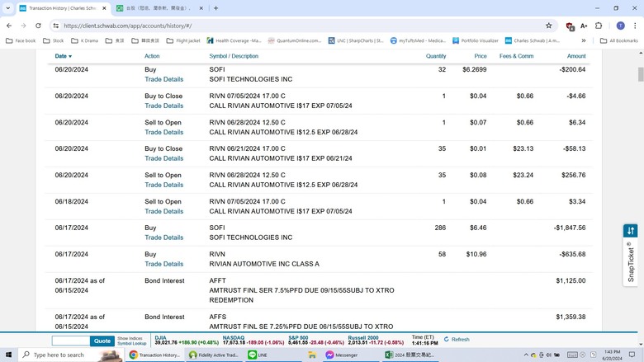
Task: Click the Action column header
Action: click(152, 56)
